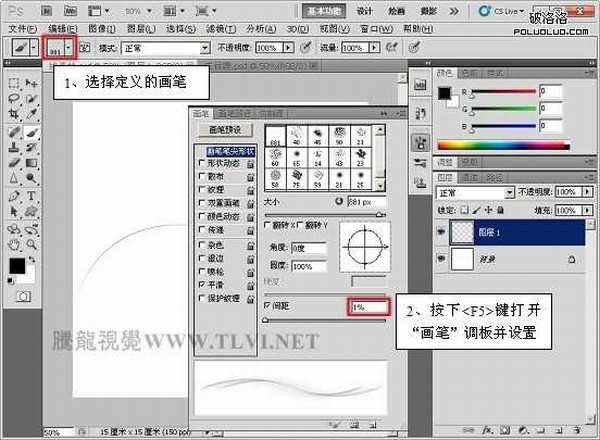
Task: Open the options bar 不透明度 slider arrow
Action: click(288, 47)
